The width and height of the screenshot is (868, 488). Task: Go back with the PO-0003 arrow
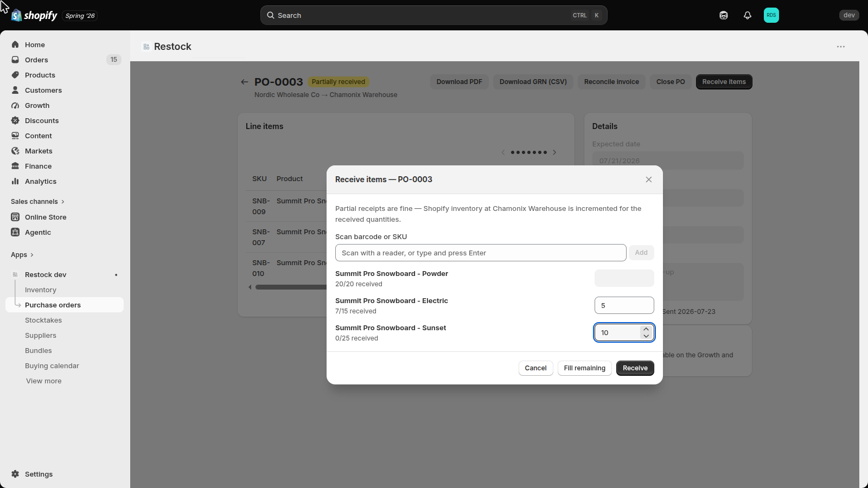(x=245, y=82)
